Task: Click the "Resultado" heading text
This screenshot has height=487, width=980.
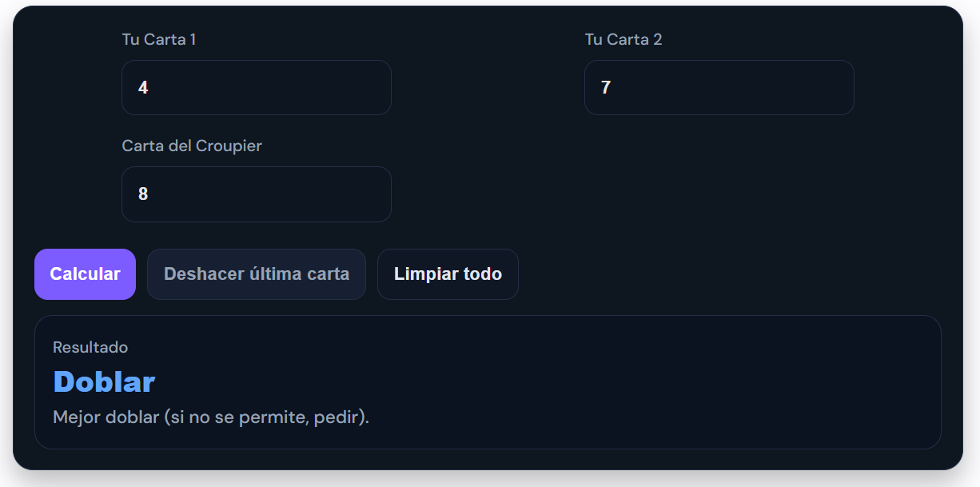Action: point(90,347)
